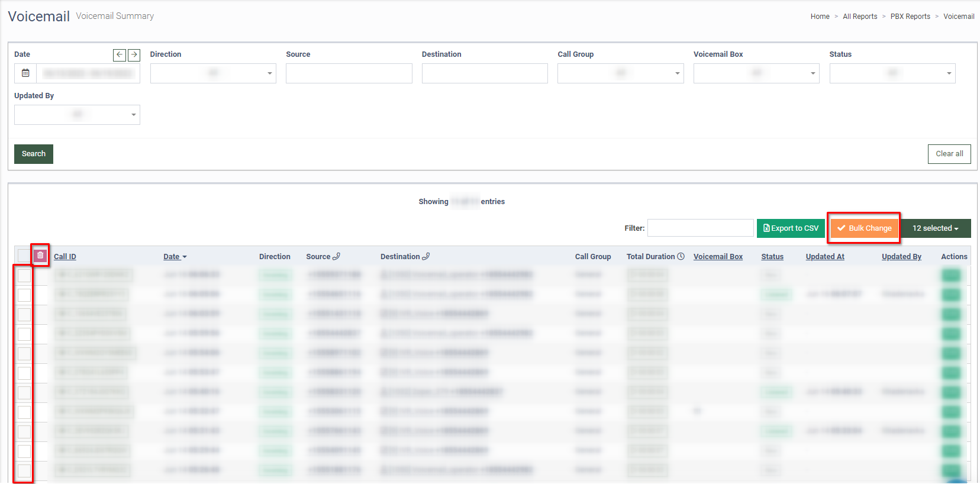Click into the Filter text field

(x=700, y=228)
